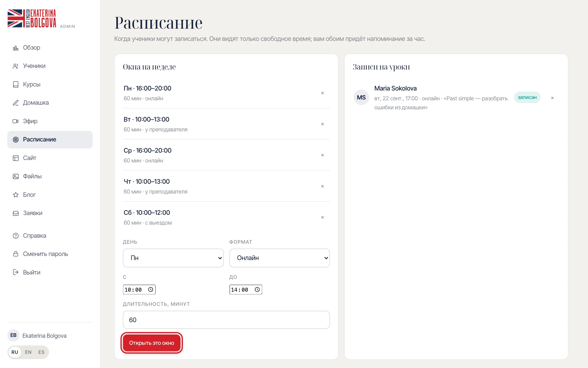Click the Длительность minutes input field
588x368 pixels.
pos(226,320)
